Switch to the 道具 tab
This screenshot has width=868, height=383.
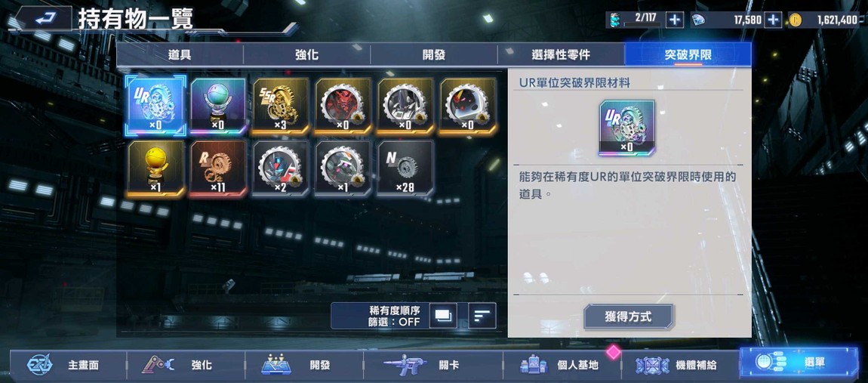pos(180,55)
